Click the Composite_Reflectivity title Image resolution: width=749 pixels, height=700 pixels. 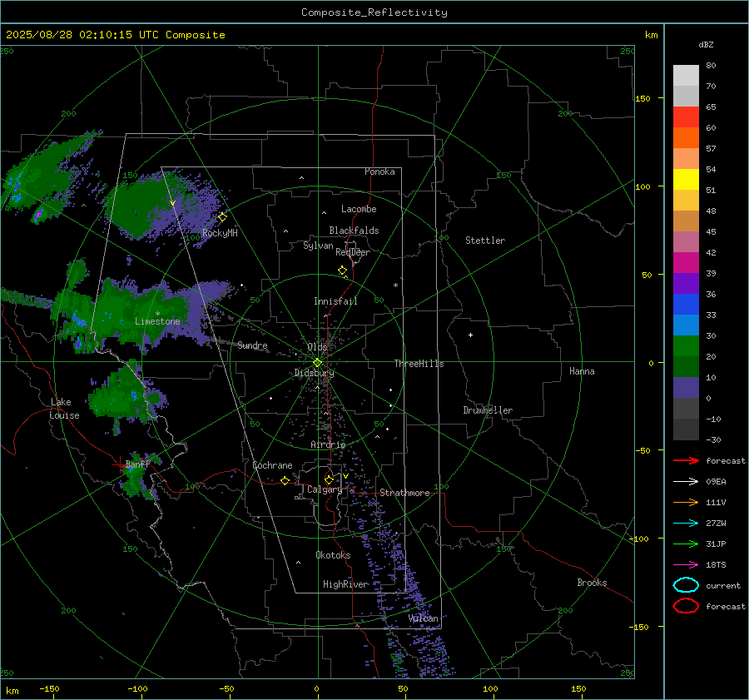(x=374, y=12)
